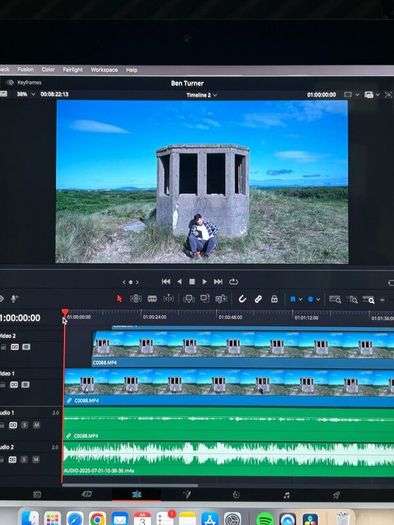Click the Detail Zoom icon
This screenshot has width=394, height=525.
coord(352,300)
